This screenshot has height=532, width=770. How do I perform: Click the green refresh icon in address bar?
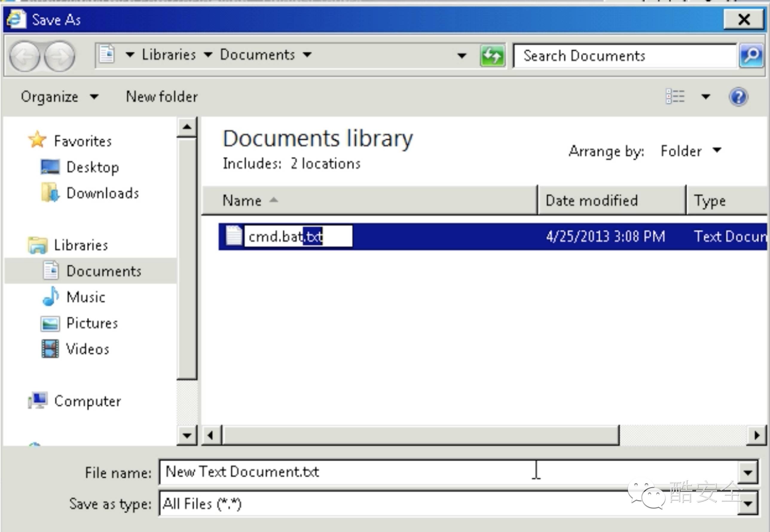point(492,56)
